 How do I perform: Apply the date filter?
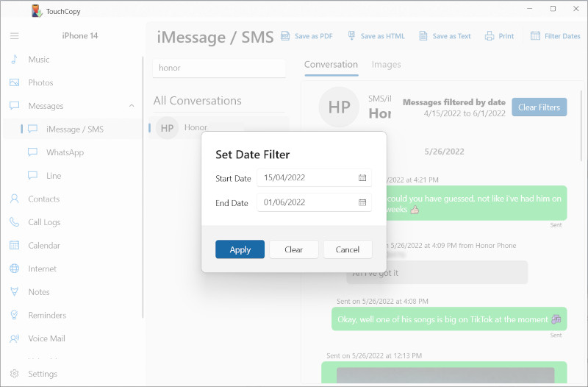pos(240,249)
